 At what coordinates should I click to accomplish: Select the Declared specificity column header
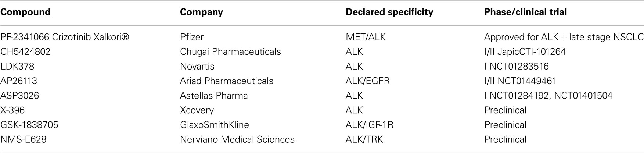pyautogui.click(x=389, y=13)
